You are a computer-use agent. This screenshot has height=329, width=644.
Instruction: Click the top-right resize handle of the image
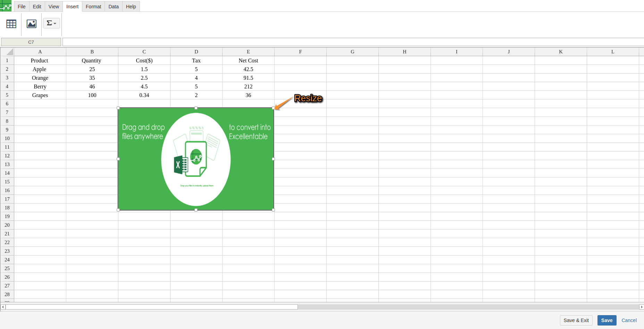point(274,108)
